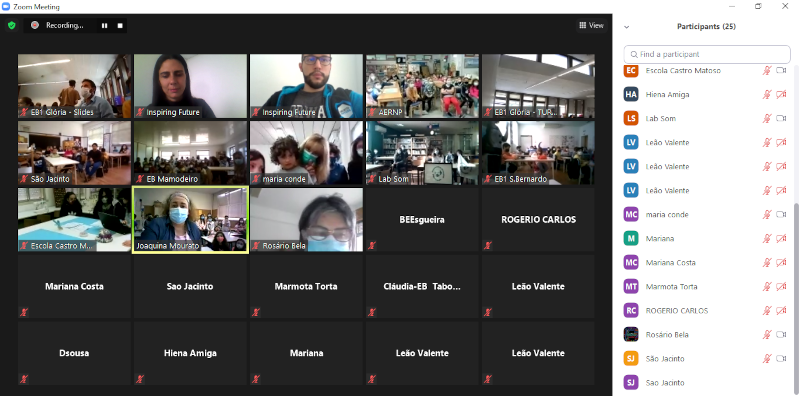The image size is (800, 396).
Task: Toggle mic icon in Hiena Amiga participant row
Action: (767, 94)
